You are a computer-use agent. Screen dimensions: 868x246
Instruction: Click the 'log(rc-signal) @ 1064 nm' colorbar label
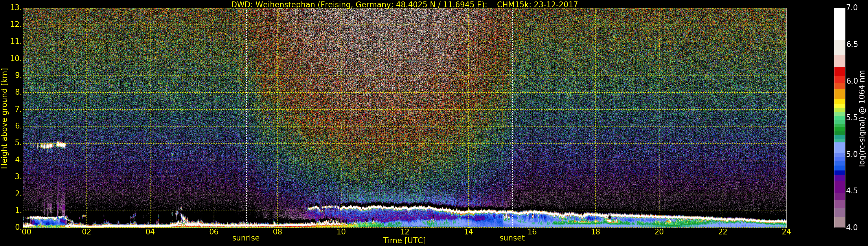862,118
